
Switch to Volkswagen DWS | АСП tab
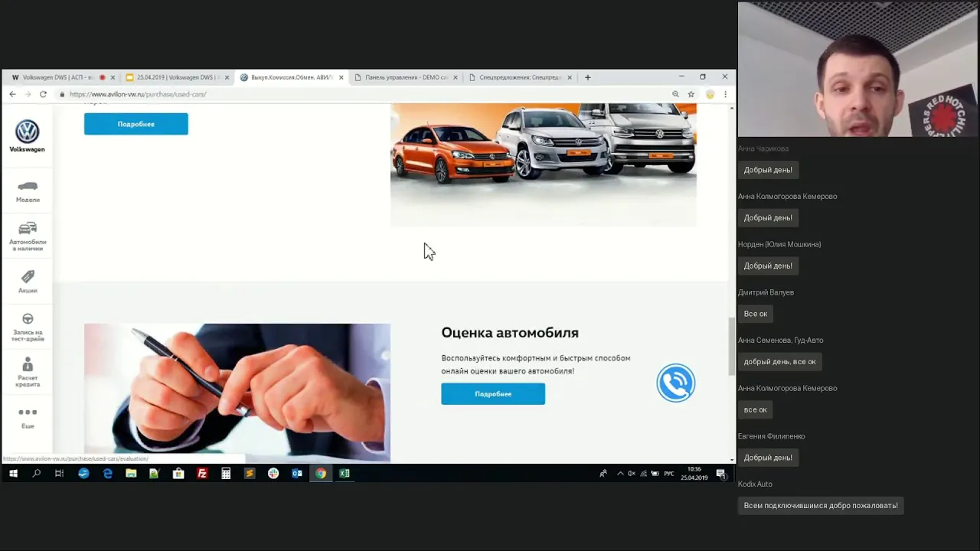coord(63,77)
